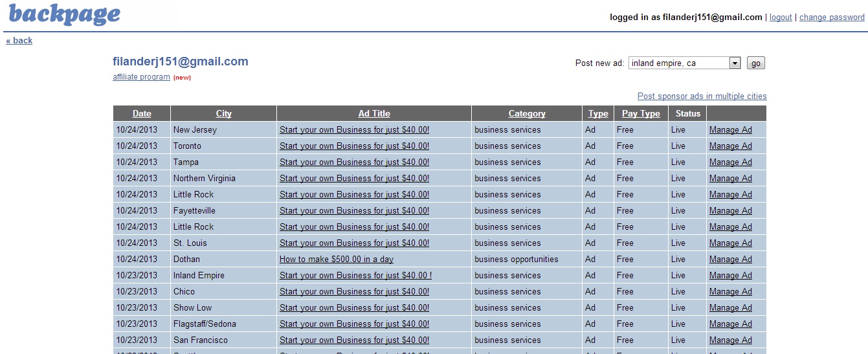This screenshot has width=868, height=354.
Task: Sort by Pay Type column header
Action: click(x=641, y=113)
